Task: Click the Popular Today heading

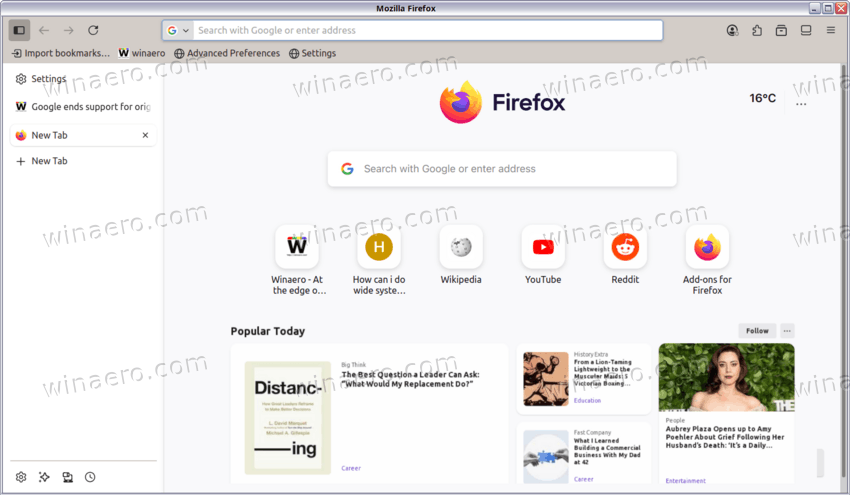Action: pos(267,331)
